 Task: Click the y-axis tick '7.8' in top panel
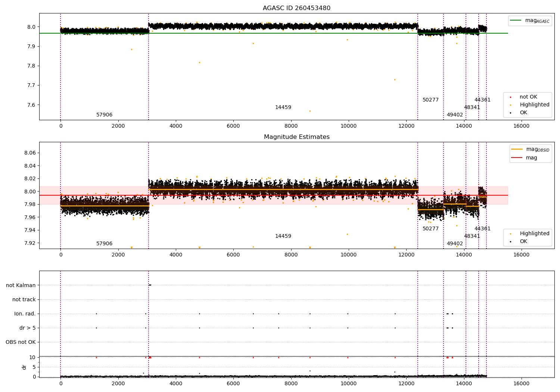tap(31, 66)
